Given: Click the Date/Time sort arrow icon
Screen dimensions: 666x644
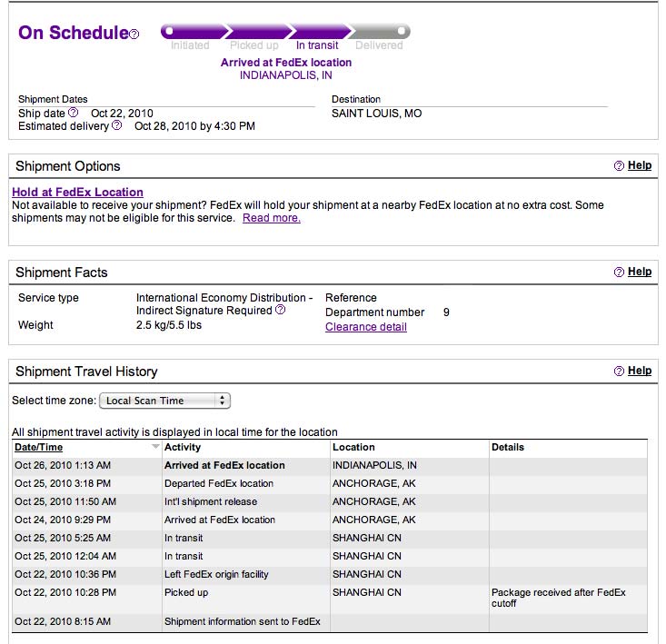Looking at the screenshot, I should click(x=155, y=446).
